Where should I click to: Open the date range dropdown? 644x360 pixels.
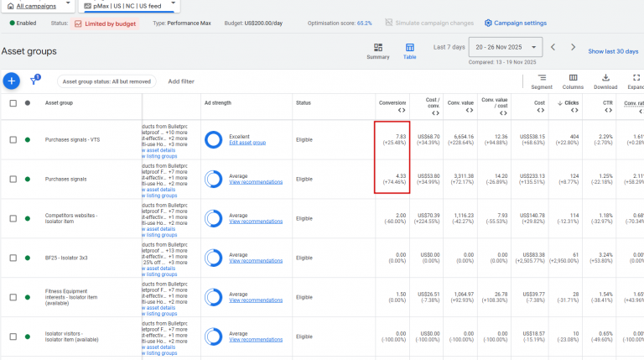click(x=506, y=47)
